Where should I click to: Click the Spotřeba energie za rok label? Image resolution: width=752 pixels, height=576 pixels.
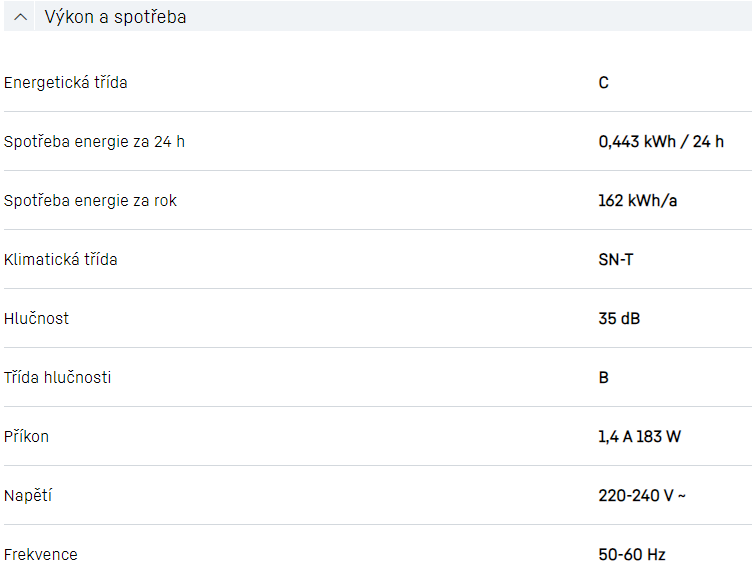(90, 200)
